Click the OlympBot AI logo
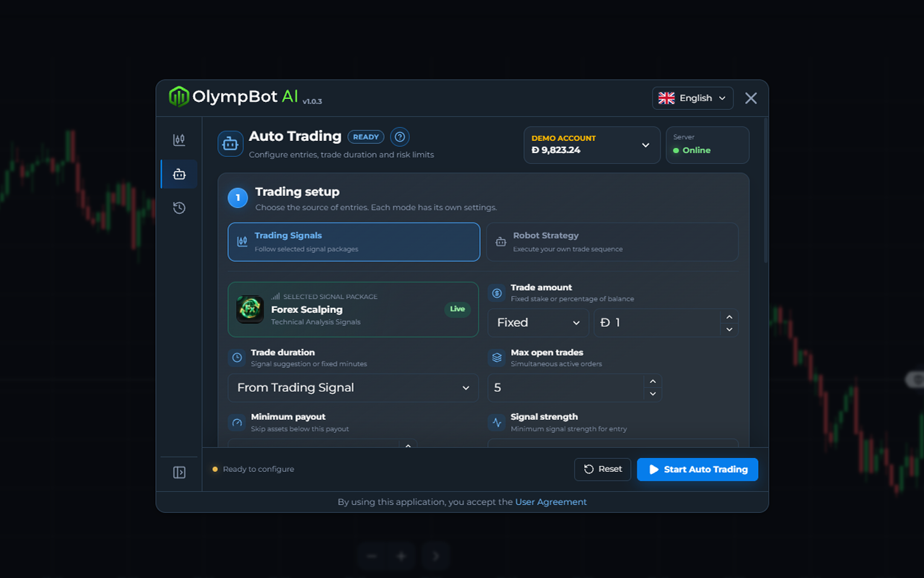Viewport: 924px width, 578px height. point(232,97)
